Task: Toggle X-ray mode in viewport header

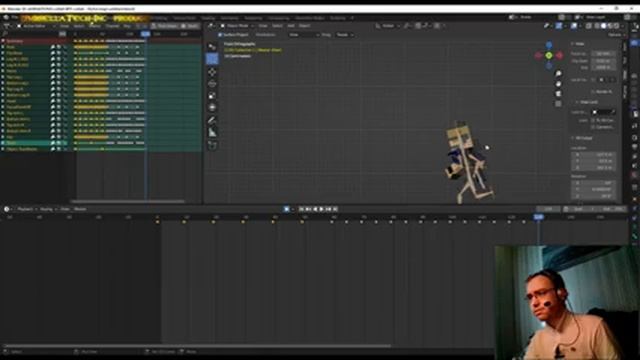Action: (x=588, y=26)
